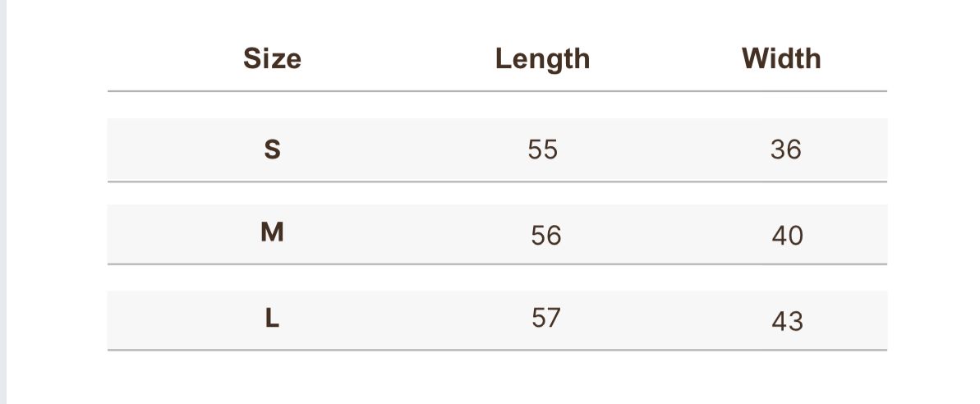Click empty area between 56 and 40
This screenshot has width=980, height=404.
tap(667, 235)
